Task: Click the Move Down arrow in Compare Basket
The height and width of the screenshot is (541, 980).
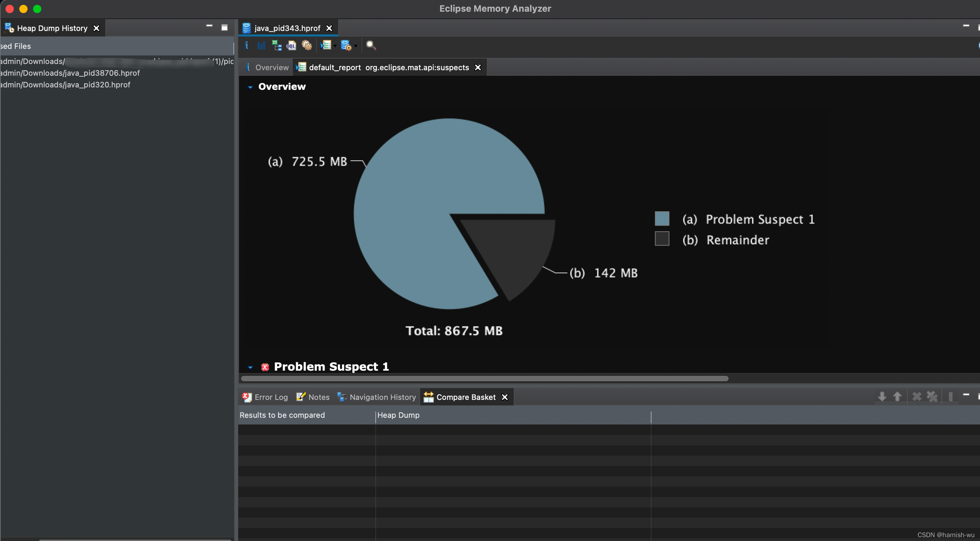Action: (882, 396)
